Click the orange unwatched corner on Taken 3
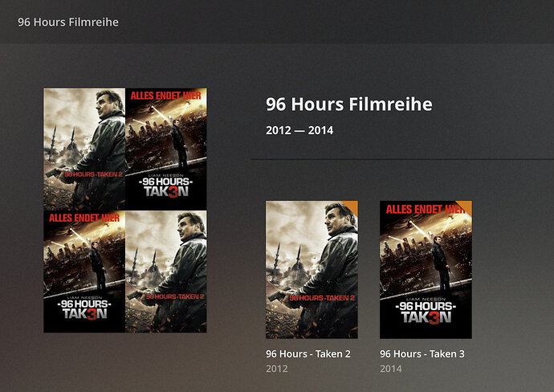Viewport: 554px width, 392px height. pyautogui.click(x=466, y=206)
